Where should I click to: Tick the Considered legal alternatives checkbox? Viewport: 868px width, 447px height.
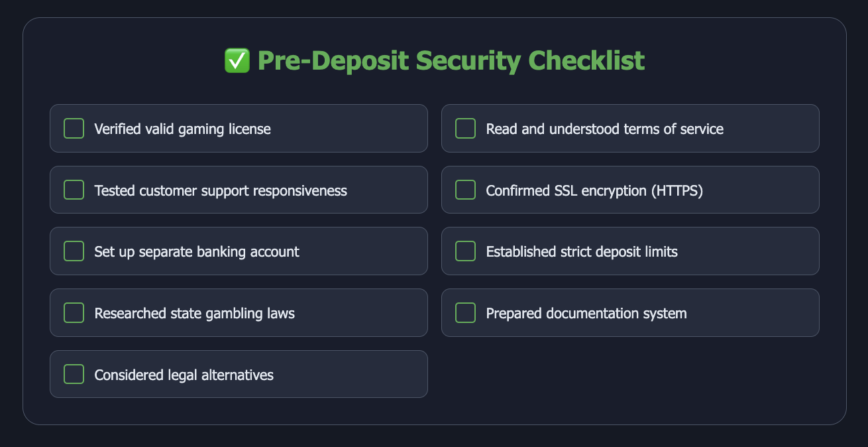74,374
